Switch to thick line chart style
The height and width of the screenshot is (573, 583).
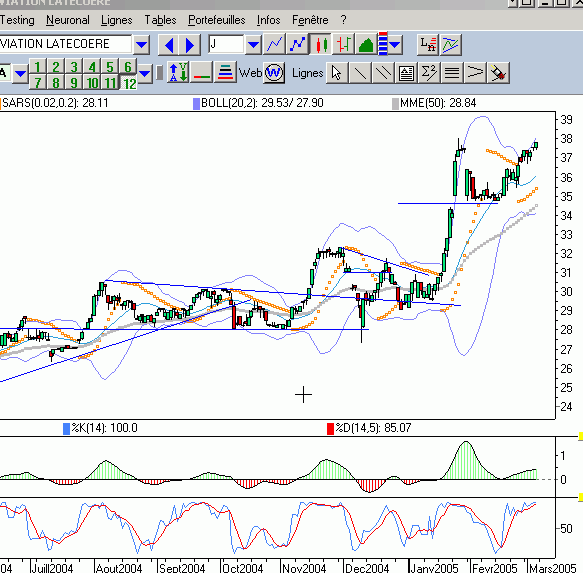point(297,45)
